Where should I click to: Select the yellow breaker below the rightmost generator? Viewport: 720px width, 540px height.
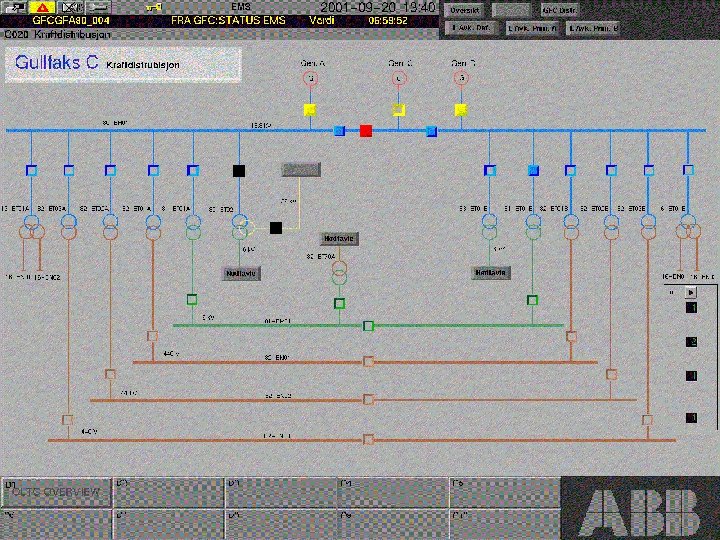pos(461,110)
